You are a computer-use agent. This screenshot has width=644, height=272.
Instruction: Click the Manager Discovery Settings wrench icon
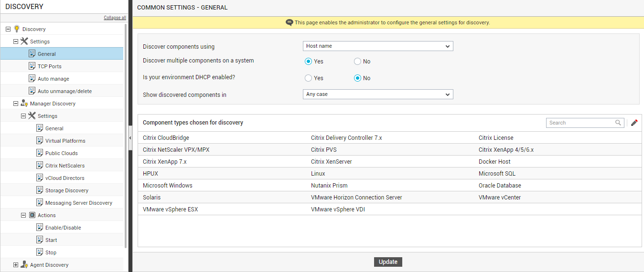[32, 116]
